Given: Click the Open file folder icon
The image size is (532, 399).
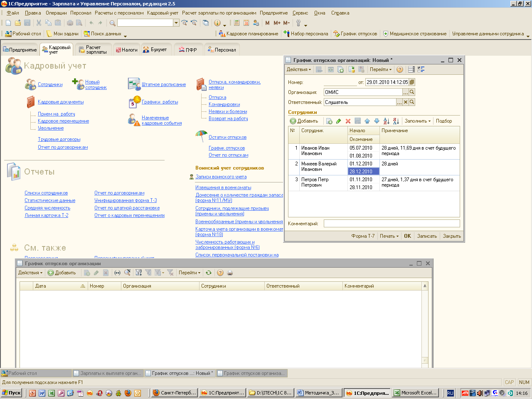Looking at the screenshot, I should (17, 23).
